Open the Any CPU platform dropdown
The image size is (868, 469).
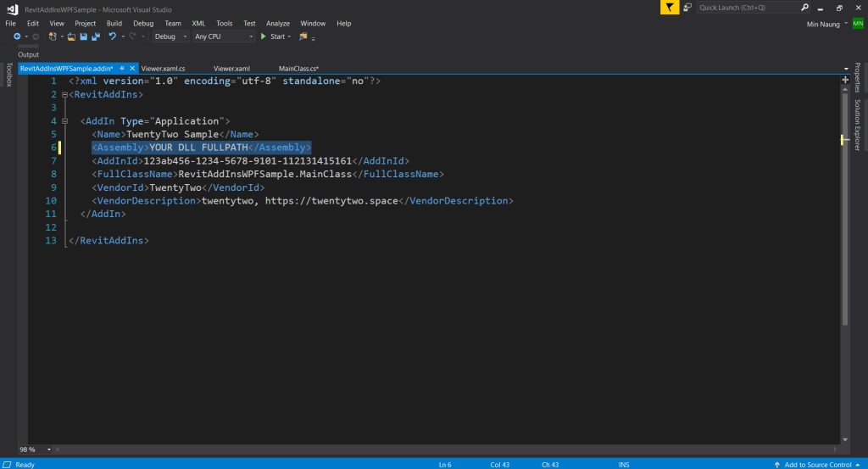pos(224,36)
